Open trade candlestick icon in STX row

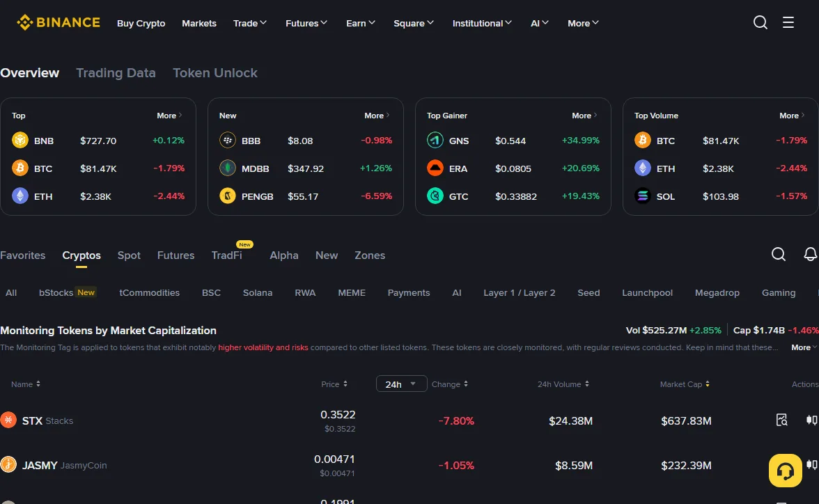click(x=812, y=420)
